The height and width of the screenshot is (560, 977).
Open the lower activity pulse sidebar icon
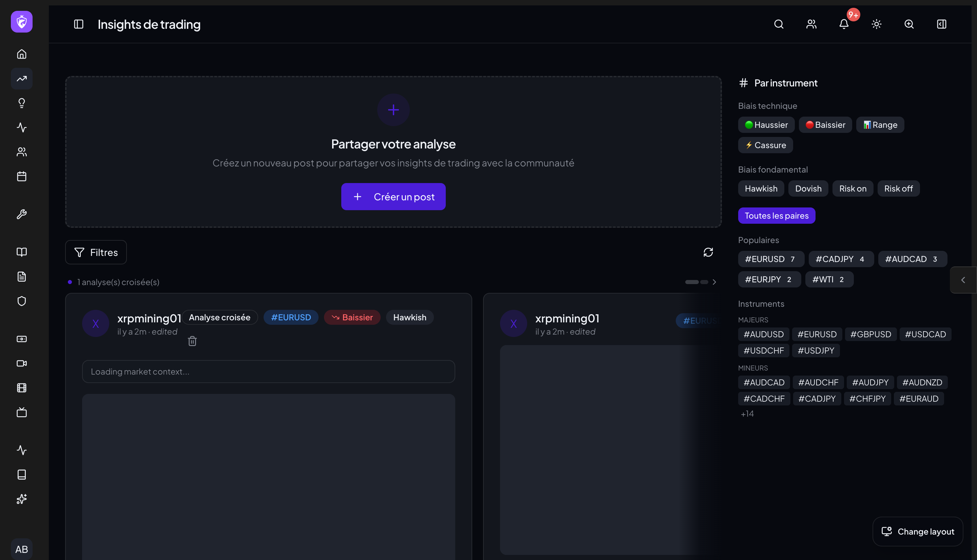click(22, 450)
